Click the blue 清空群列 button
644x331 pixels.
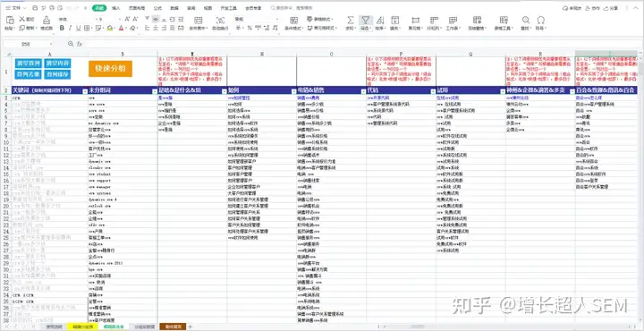pos(29,64)
